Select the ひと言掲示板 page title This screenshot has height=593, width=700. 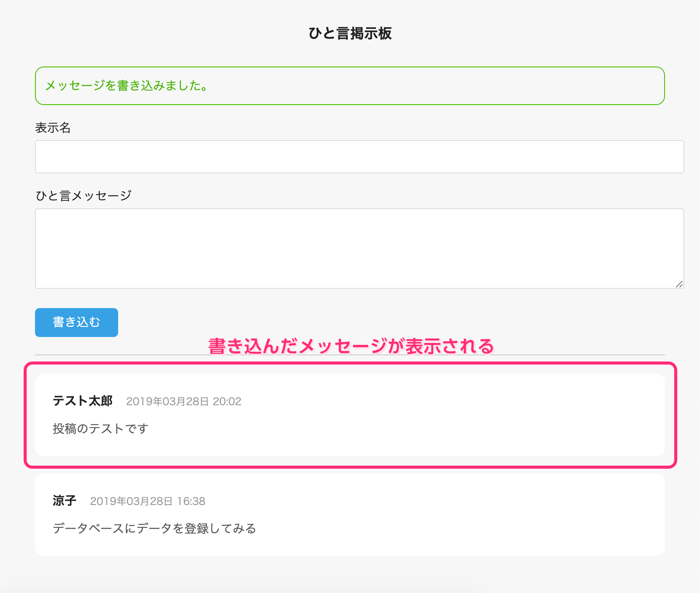click(350, 33)
